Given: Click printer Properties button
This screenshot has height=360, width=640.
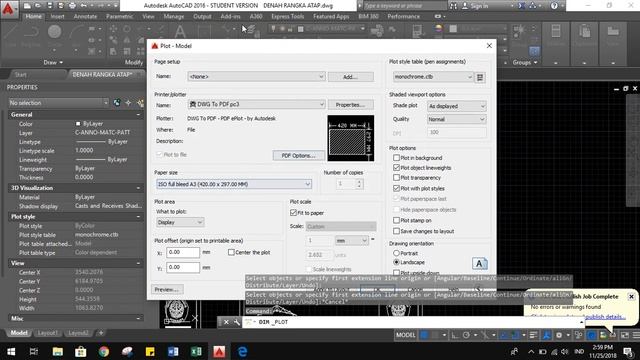Looking at the screenshot, I should [x=351, y=105].
